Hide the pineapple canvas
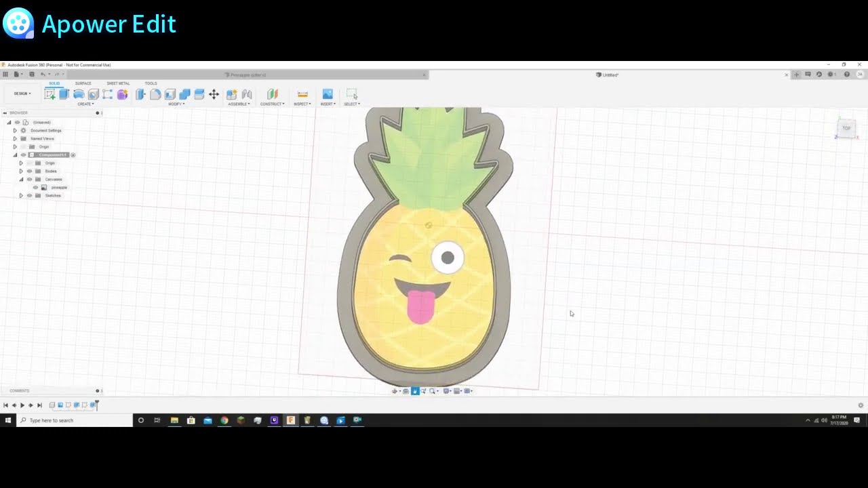 point(35,188)
